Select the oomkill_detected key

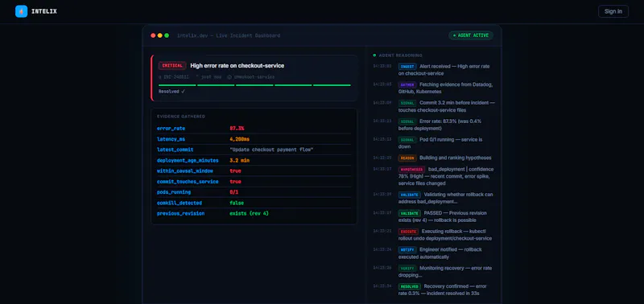point(180,203)
